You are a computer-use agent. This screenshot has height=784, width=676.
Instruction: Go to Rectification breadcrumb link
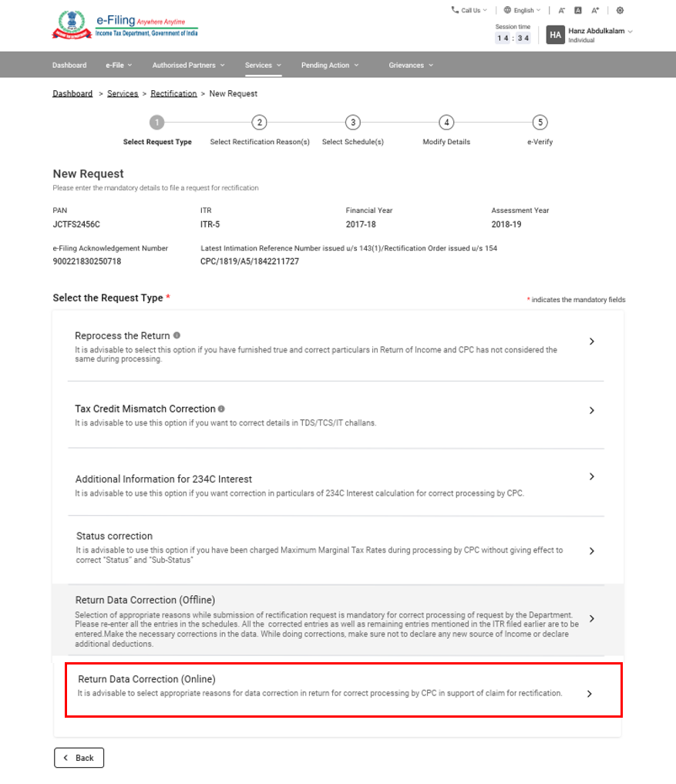pos(173,94)
